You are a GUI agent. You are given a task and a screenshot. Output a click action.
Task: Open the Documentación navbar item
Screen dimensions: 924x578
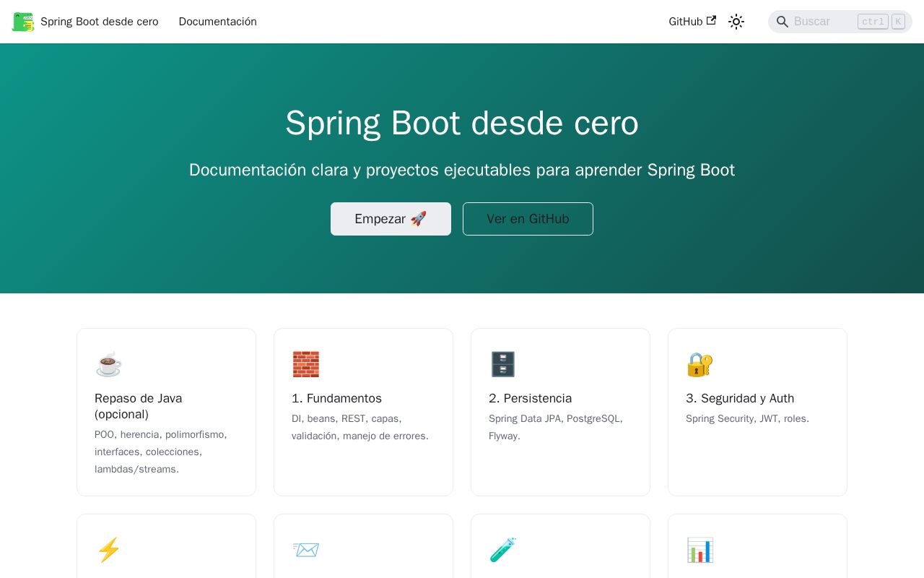point(218,22)
